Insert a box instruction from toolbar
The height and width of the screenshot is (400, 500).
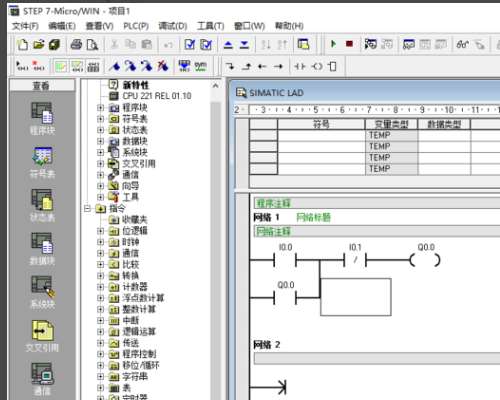pyautogui.click(x=332, y=66)
